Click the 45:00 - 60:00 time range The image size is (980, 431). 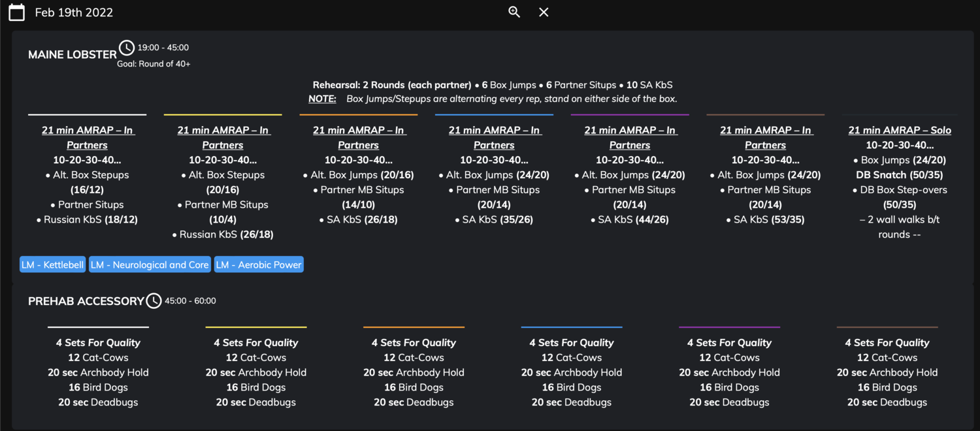[190, 301]
